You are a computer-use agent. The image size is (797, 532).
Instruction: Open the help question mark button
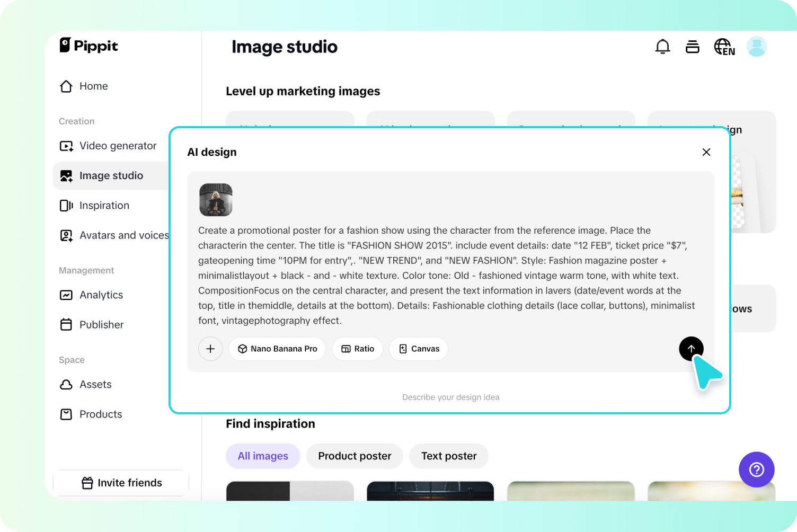[756, 469]
